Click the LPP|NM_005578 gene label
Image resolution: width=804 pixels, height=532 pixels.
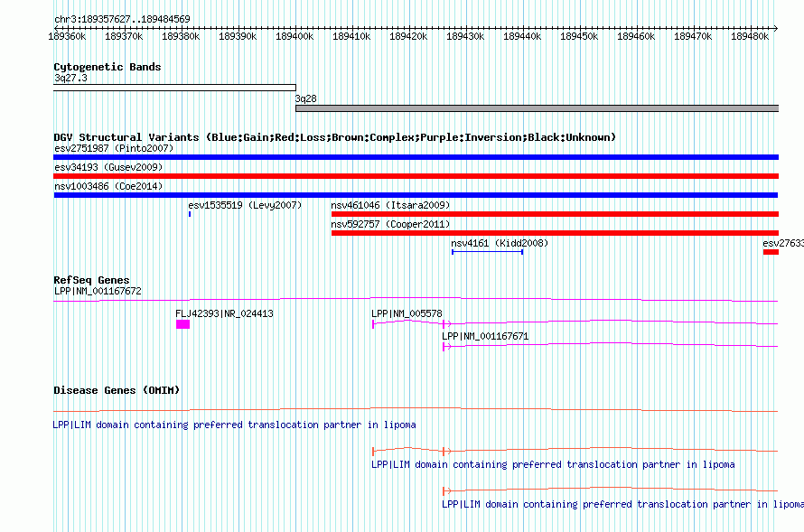pyautogui.click(x=407, y=313)
